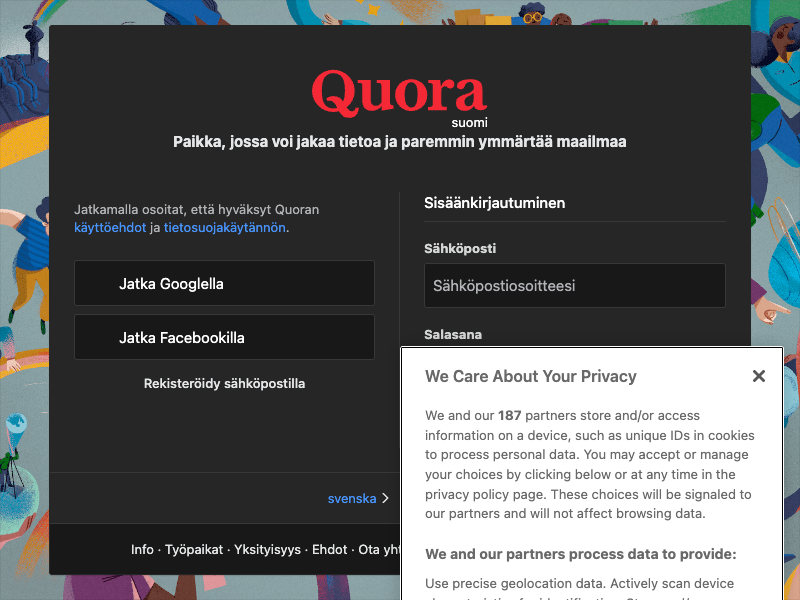The width and height of the screenshot is (800, 600).
Task: Open the tietosuojakäytännön privacy policy link
Action: (x=224, y=228)
